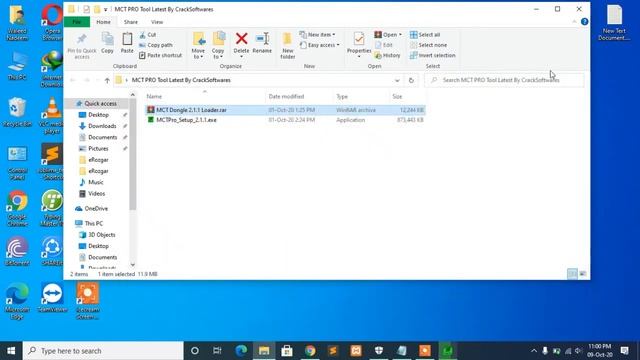
Task: Open Microsoft Edge desktop icon
Action: pyautogui.click(x=17, y=301)
